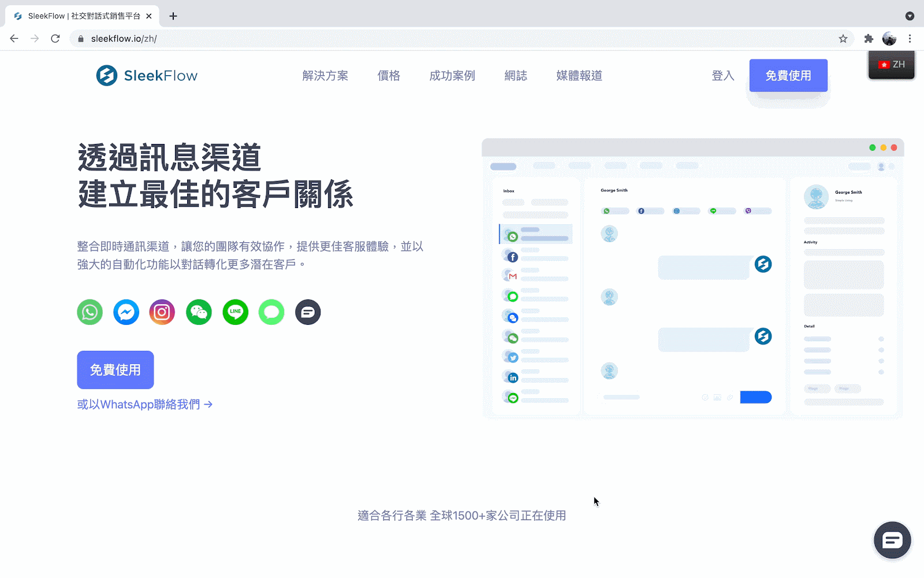
Task: Open the chat widget bubble at bottom right
Action: [x=892, y=540]
